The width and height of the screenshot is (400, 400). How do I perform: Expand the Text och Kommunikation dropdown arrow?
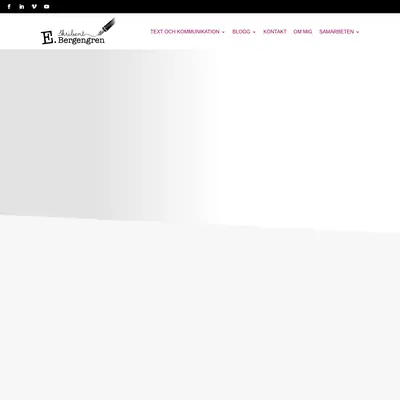click(x=223, y=32)
